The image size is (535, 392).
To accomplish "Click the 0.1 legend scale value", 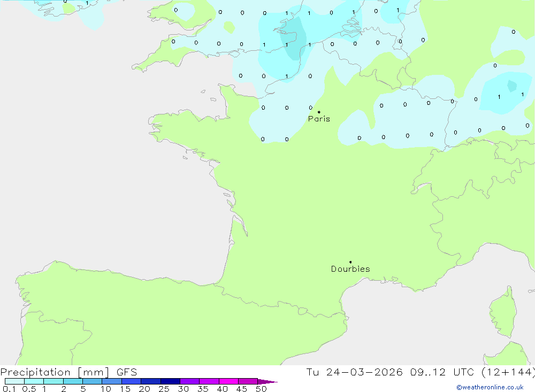I will [9, 389].
